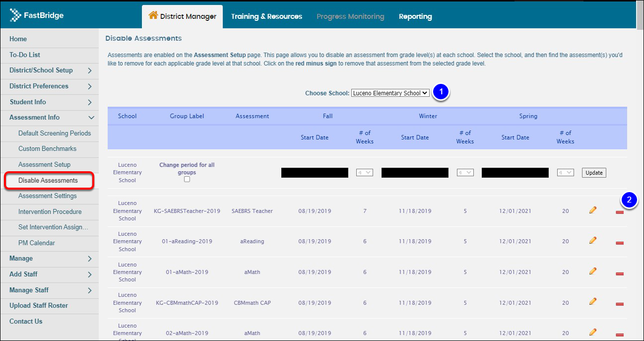Screen dimensions: 644x341
Task: Click the KG-CBMmathCAP-2019 group label
Action: pyautogui.click(x=187, y=303)
